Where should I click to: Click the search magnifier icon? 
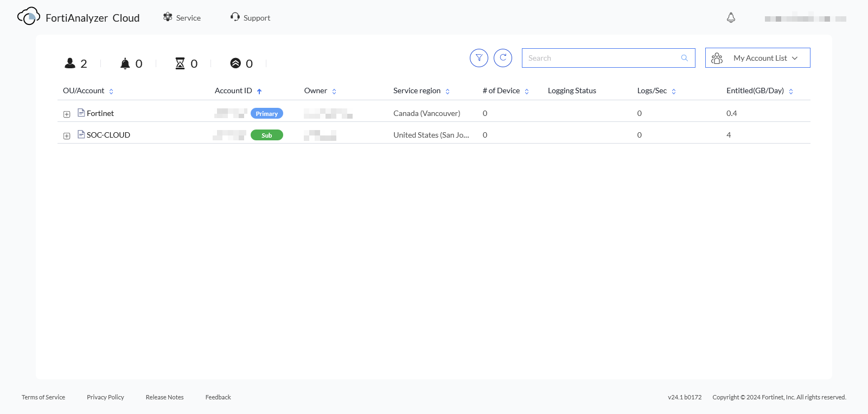[x=685, y=58]
